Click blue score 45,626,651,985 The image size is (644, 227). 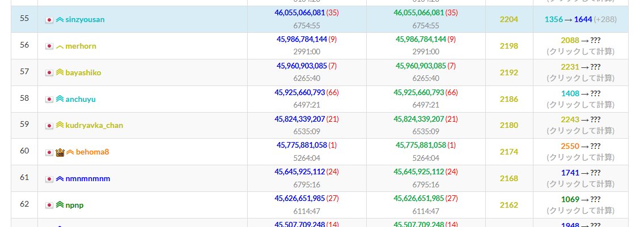[300, 198]
